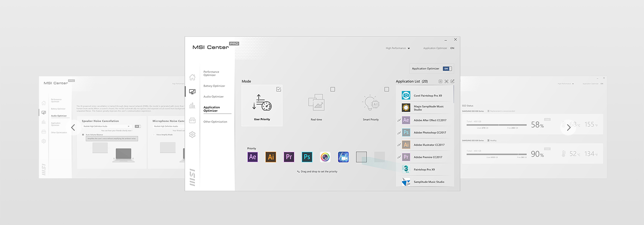
Task: Open Performance Optimizer in front window menu
Action: pos(211,73)
